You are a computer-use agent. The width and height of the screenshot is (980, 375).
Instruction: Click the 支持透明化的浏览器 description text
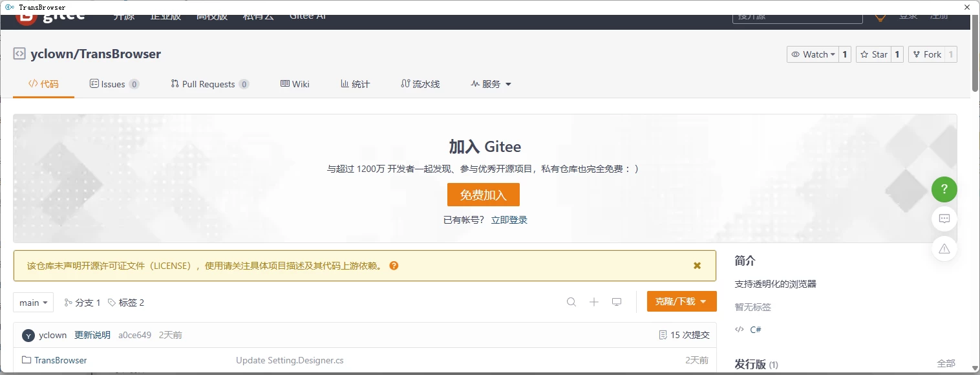[x=776, y=284]
